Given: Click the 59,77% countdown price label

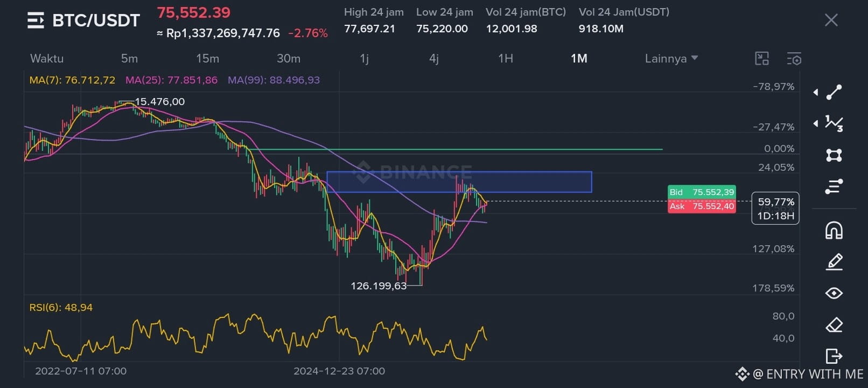Looking at the screenshot, I should tap(775, 209).
